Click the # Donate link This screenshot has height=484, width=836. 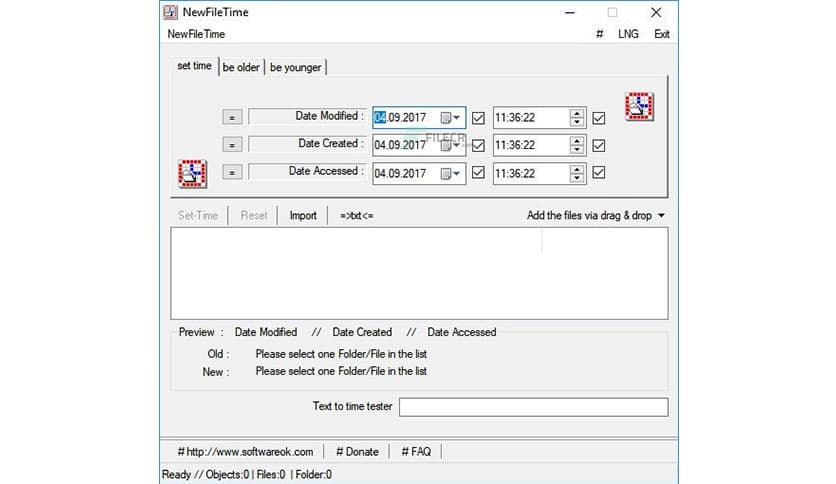[357, 451]
